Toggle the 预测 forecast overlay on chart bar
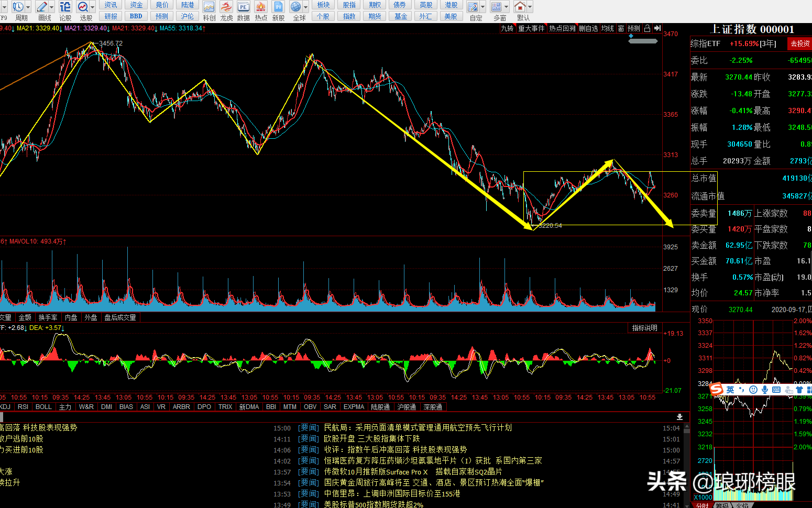Image resolution: width=812 pixels, height=508 pixels. click(634, 28)
